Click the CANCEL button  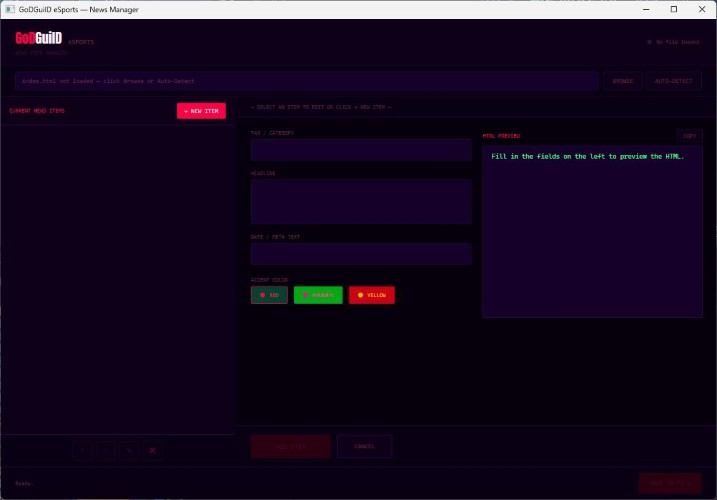pyautogui.click(x=364, y=446)
